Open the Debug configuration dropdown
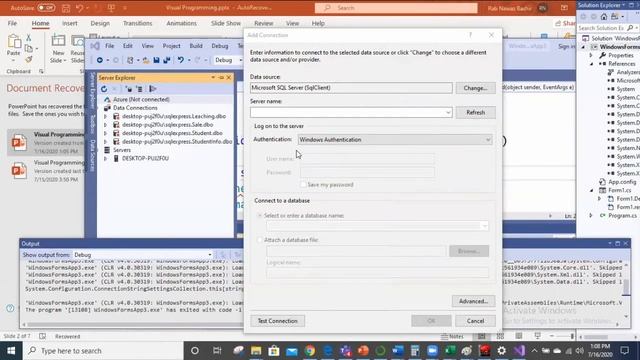This screenshot has width=640, height=360. pyautogui.click(x=240, y=60)
